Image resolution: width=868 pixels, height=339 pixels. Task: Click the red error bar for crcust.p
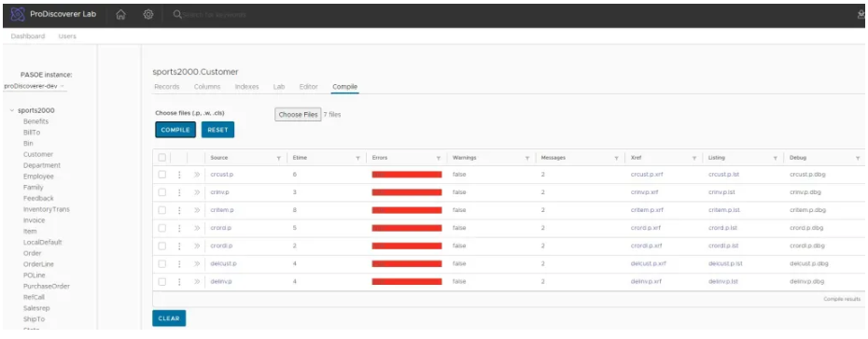pyautogui.click(x=407, y=175)
